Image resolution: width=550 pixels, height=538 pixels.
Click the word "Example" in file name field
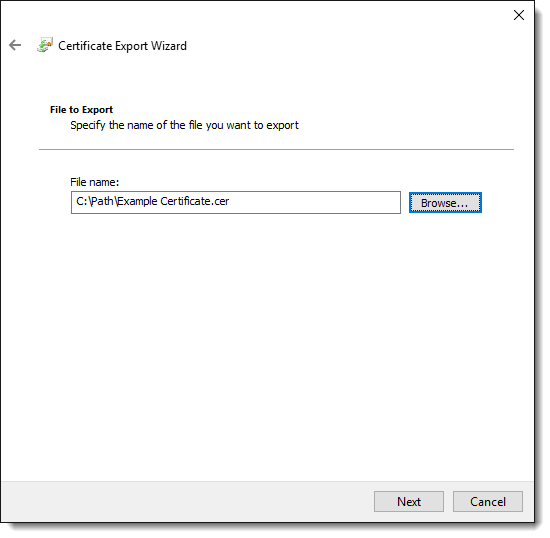pyautogui.click(x=138, y=201)
